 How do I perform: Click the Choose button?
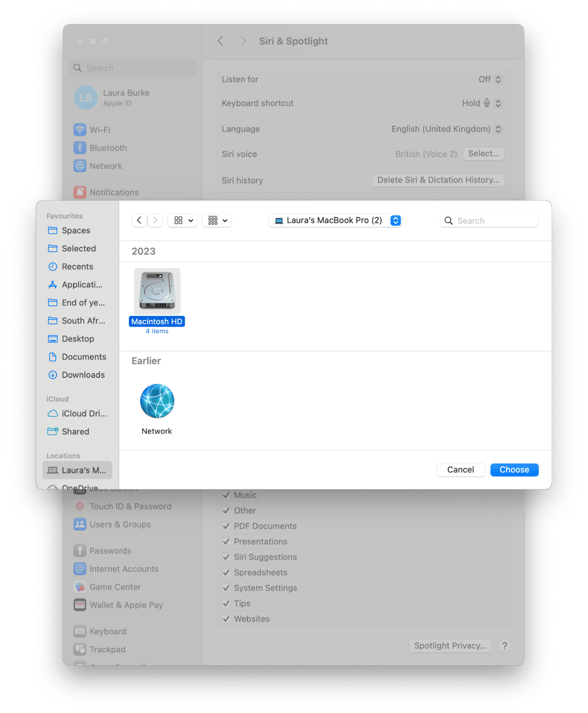(x=514, y=470)
